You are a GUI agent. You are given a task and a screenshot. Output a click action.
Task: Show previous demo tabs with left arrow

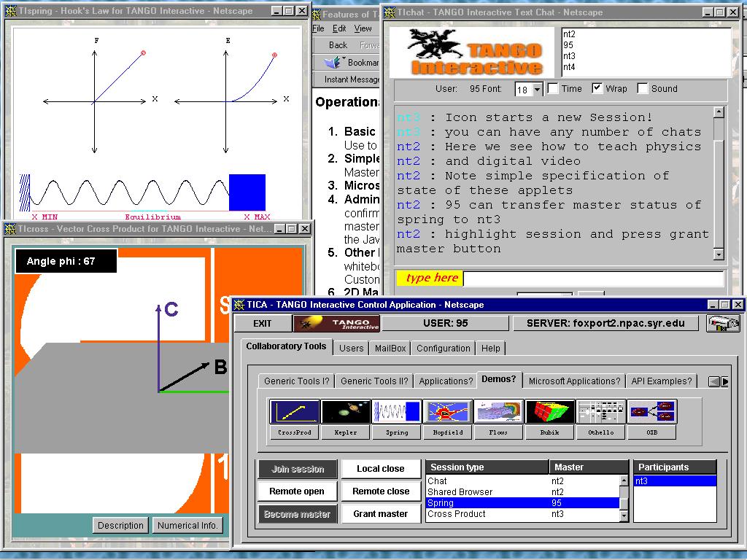714,381
